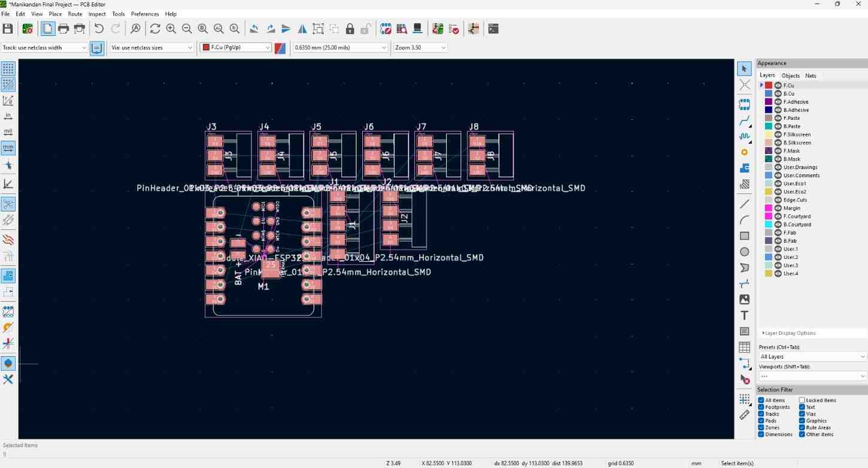Image resolution: width=868 pixels, height=468 pixels.
Task: Zoom in on the canvas
Action: tap(171, 29)
